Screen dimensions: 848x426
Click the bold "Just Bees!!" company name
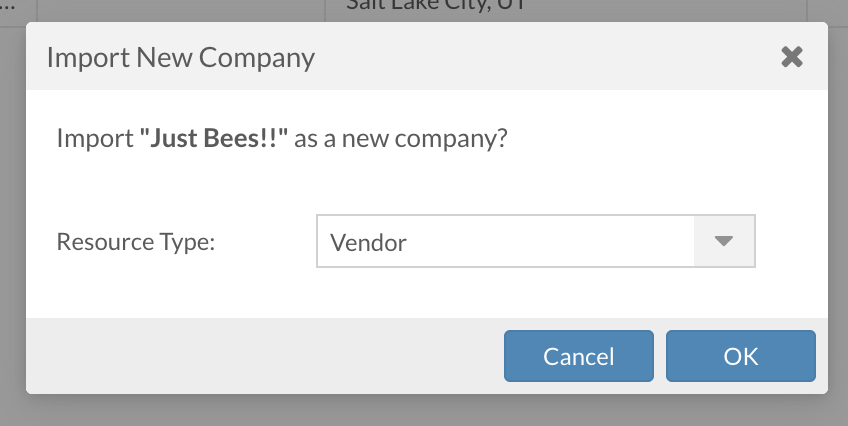pos(214,138)
